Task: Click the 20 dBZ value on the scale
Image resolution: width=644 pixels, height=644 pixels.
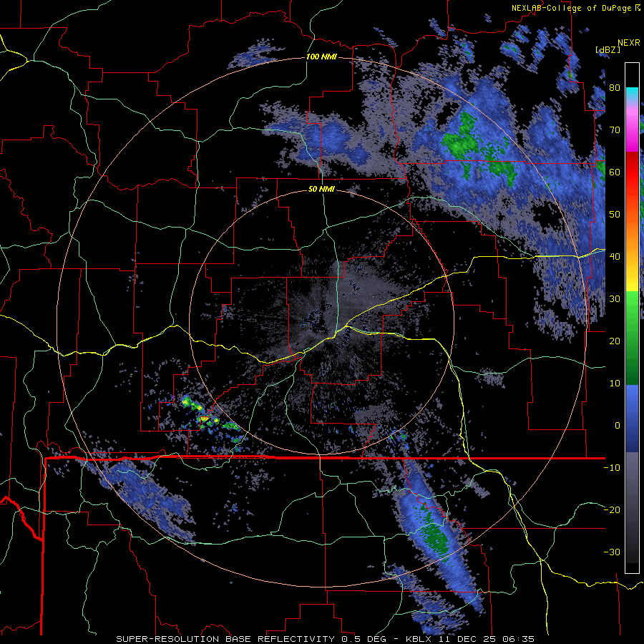Action: point(615,341)
